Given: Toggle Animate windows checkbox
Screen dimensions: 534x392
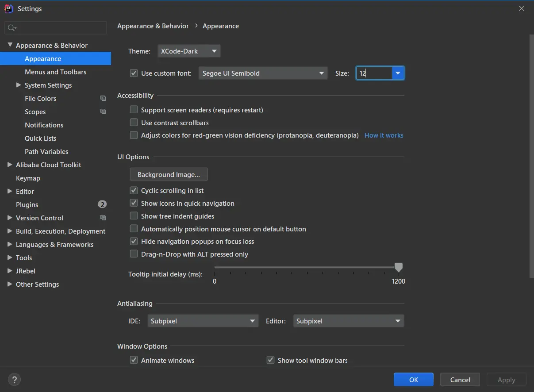Looking at the screenshot, I should tap(134, 360).
